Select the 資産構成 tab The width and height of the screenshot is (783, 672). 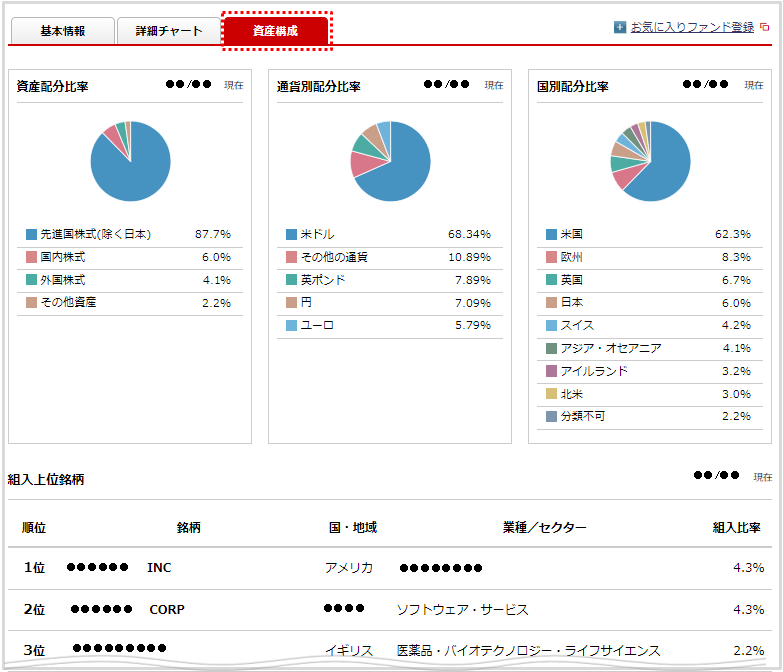275,31
